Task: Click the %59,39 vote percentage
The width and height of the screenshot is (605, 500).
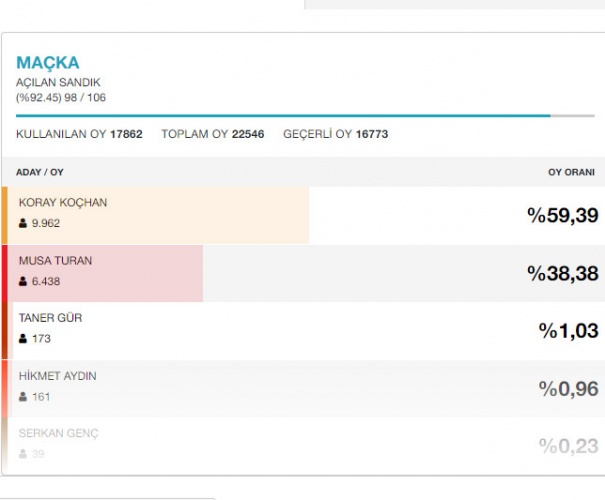Action: coord(563,215)
